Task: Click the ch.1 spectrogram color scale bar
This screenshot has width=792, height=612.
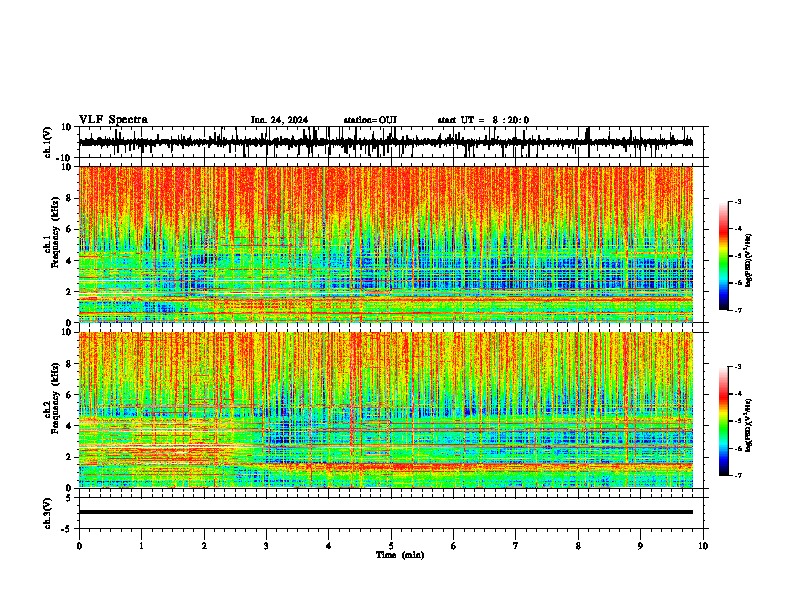Action: click(723, 256)
